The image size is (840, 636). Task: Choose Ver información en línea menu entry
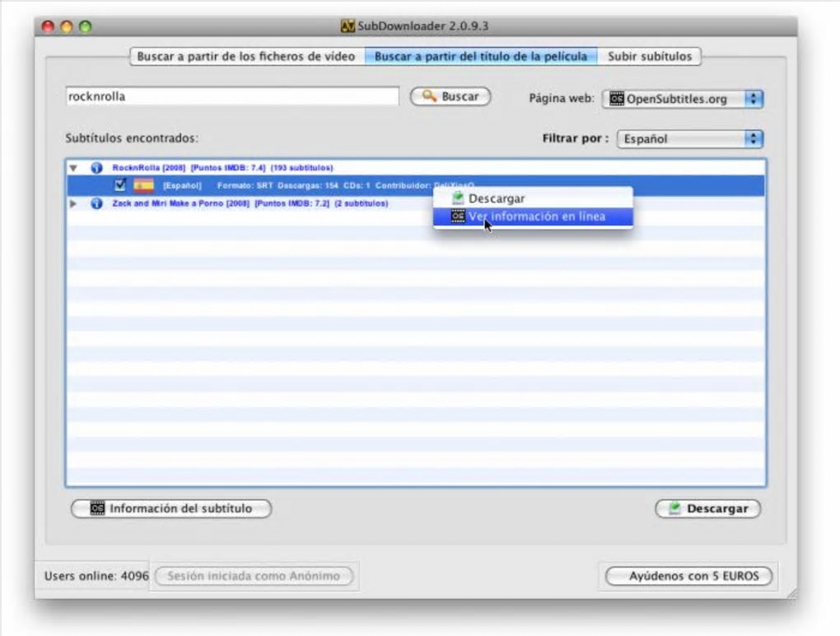(x=533, y=217)
